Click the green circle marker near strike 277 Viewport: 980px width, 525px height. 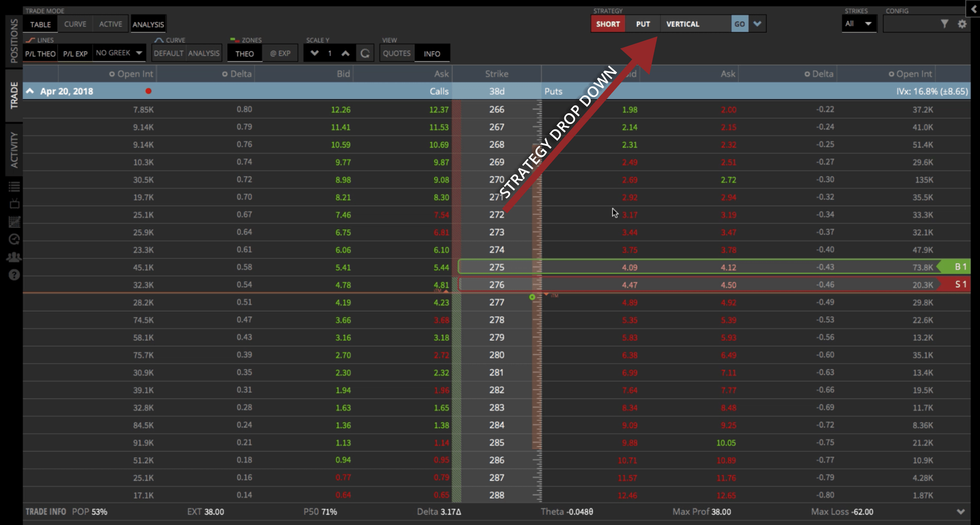532,297
